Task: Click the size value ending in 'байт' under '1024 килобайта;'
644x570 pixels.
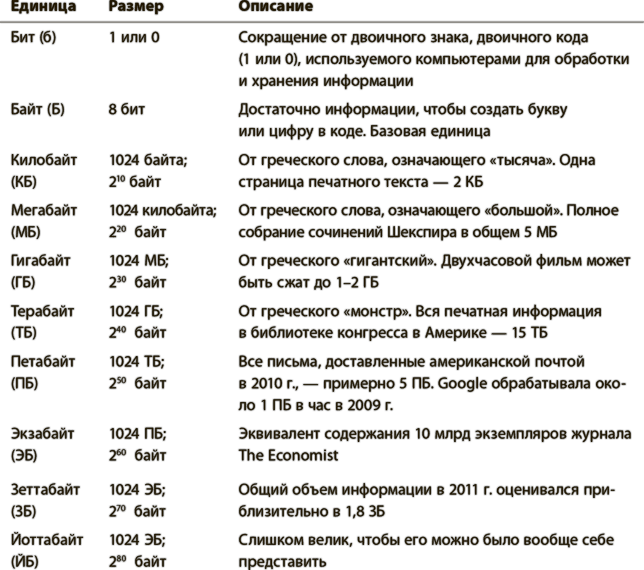Action: tap(137, 232)
